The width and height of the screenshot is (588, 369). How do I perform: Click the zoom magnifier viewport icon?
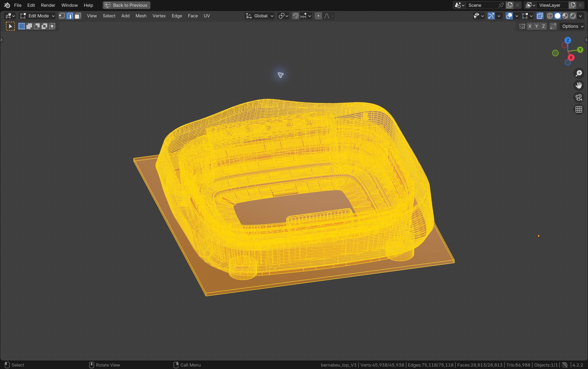click(579, 73)
